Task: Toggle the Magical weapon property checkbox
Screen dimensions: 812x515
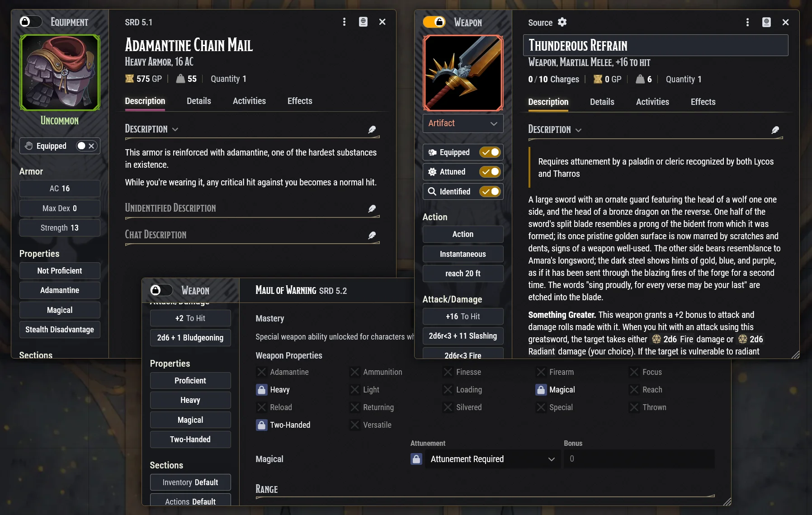Action: pos(541,390)
